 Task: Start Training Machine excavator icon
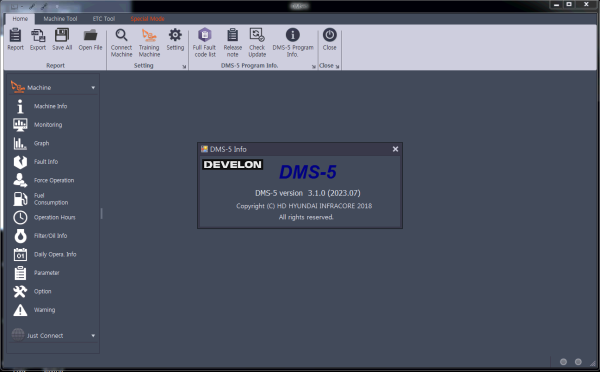coord(149,35)
